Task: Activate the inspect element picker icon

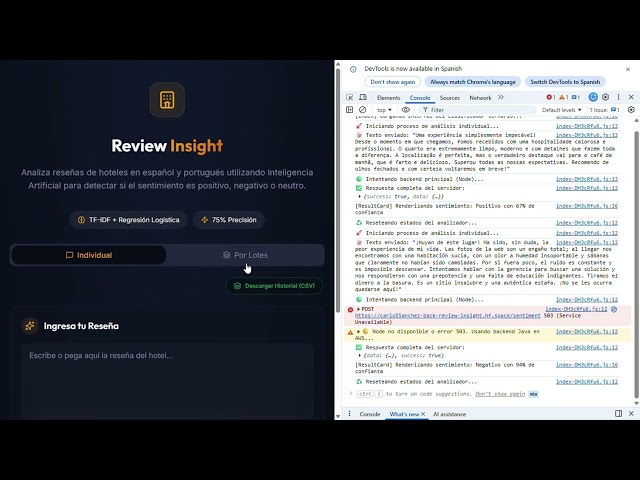Action: [x=349, y=97]
